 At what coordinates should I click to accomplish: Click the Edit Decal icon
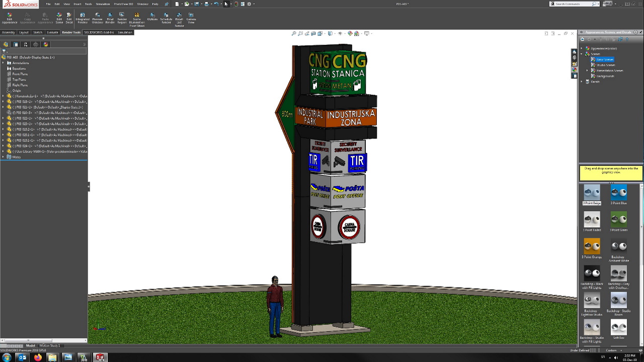(69, 18)
